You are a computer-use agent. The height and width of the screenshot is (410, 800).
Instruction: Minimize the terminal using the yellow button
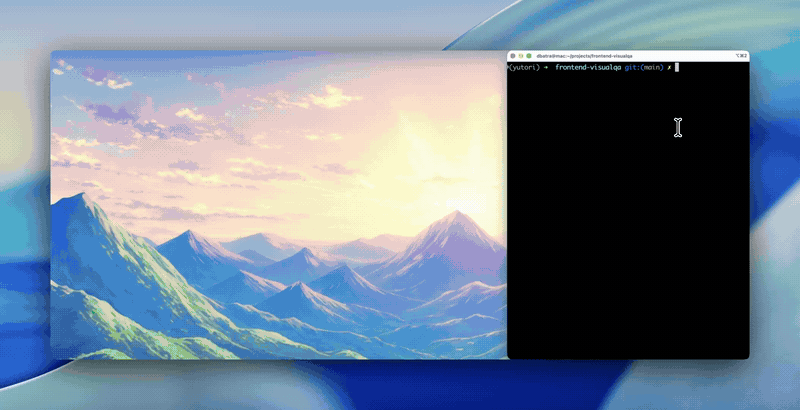click(521, 56)
